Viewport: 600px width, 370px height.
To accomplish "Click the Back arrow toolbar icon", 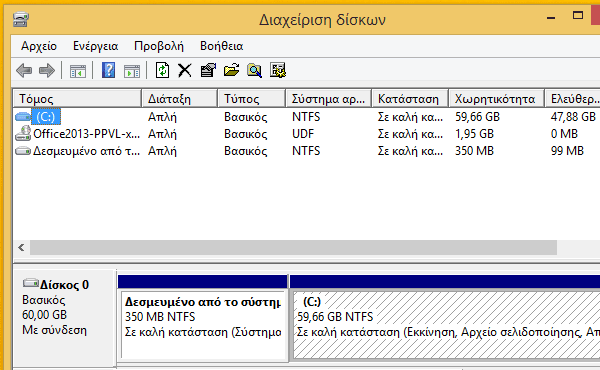I will pyautogui.click(x=24, y=71).
